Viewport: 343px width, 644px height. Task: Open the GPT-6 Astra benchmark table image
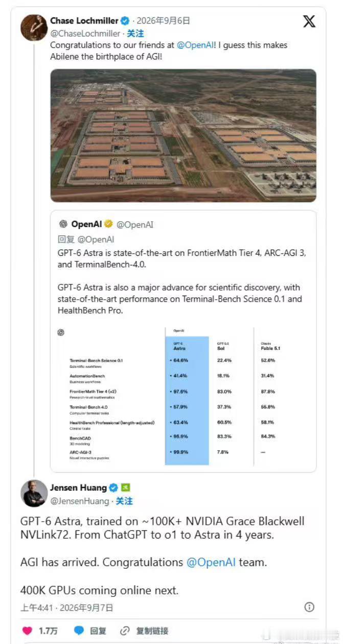[x=183, y=394]
